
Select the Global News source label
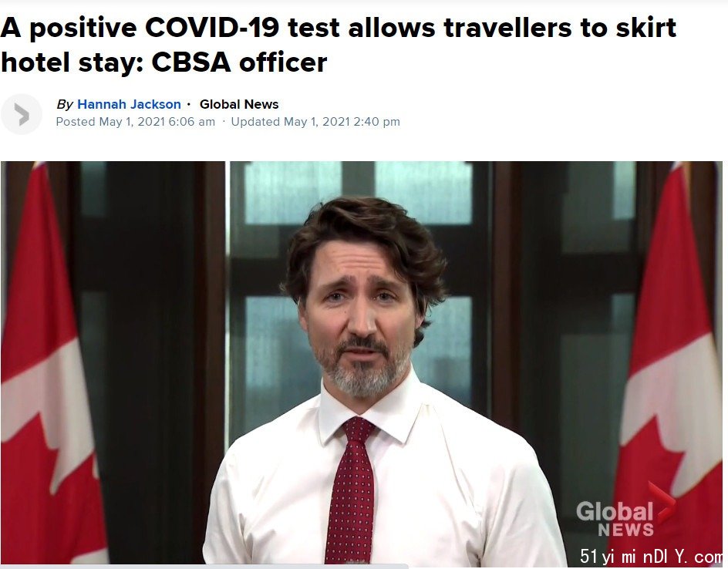[238, 104]
